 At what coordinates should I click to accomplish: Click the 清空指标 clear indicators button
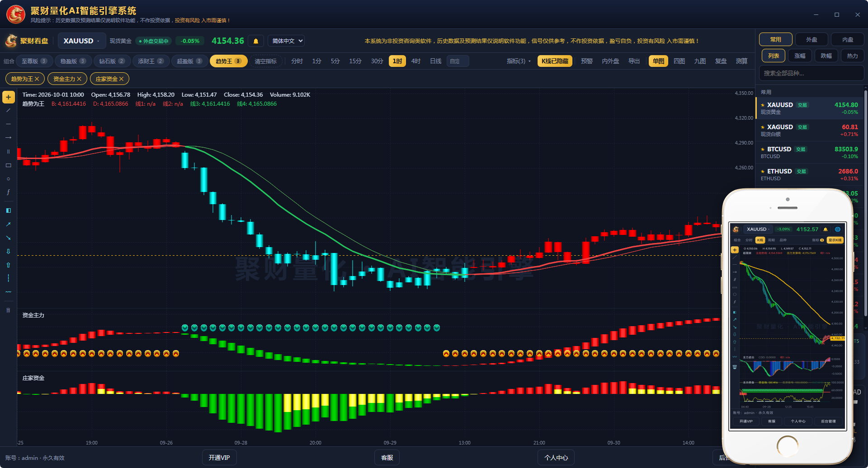point(265,61)
